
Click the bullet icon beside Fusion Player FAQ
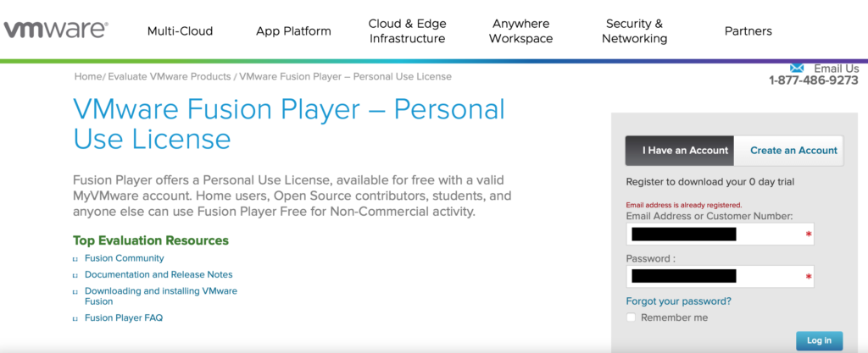(x=75, y=319)
